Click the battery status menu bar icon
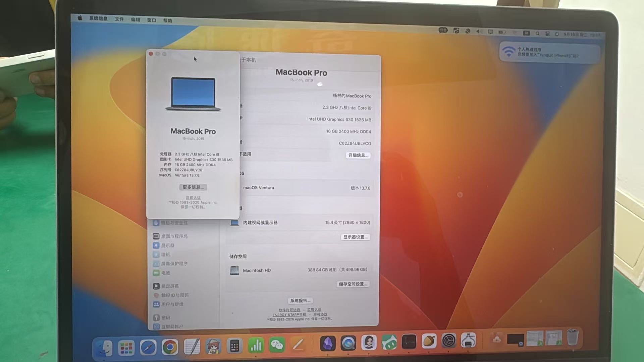Viewport: 644px width, 362px height. pyautogui.click(x=502, y=32)
